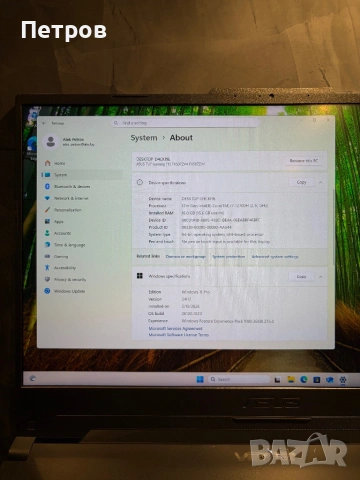Image resolution: width=360 pixels, height=480 pixels.
Task: Open Network & internet settings
Action: click(x=71, y=198)
